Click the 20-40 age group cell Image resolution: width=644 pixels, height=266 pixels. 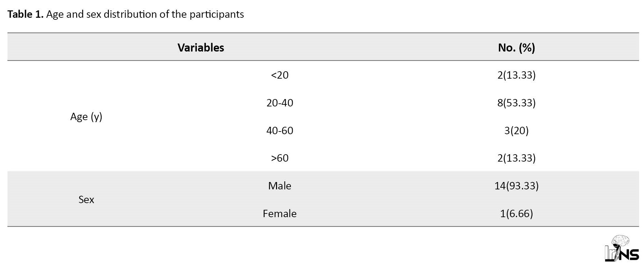pos(280,103)
